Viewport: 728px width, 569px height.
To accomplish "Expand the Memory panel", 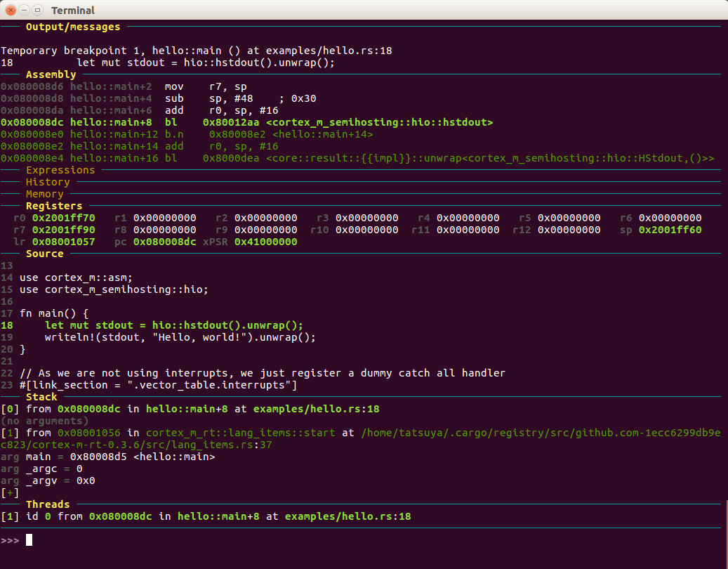I will point(45,194).
